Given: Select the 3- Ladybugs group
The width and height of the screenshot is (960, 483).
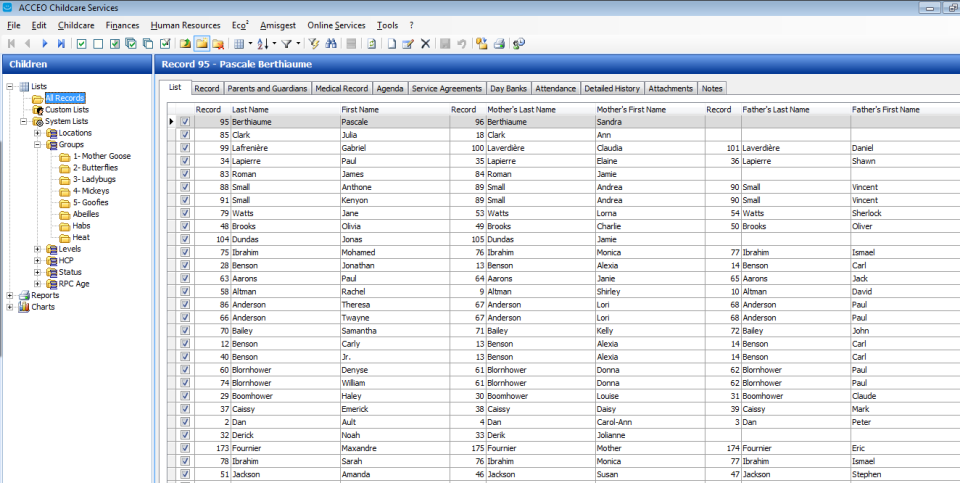Looking at the screenshot, I should (94, 179).
